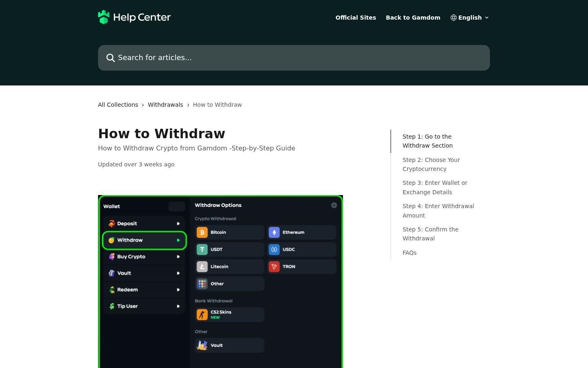Click the Other grid icon in the screenshot
This screenshot has width=588, height=368.
[202, 284]
